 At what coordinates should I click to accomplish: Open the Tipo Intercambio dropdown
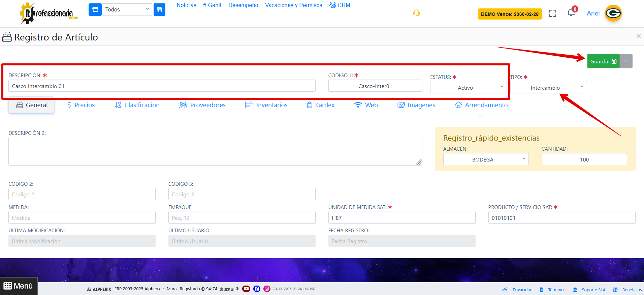[x=548, y=88]
